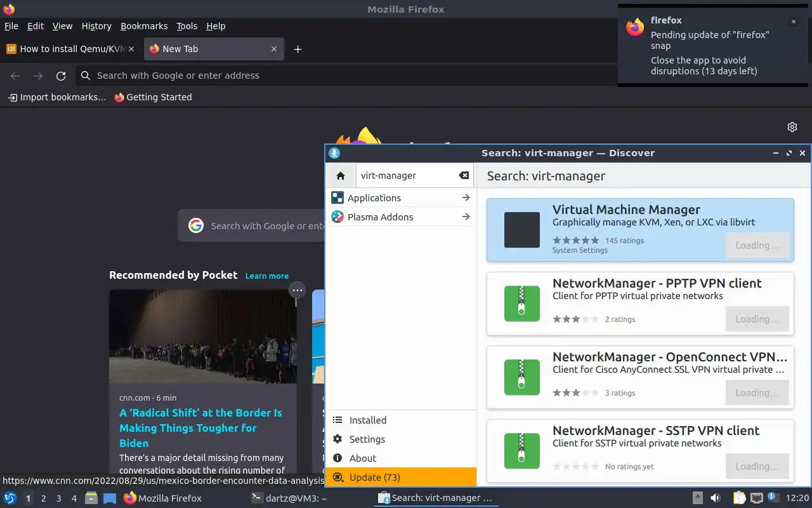Click the PPTP VPN client package icon
The image size is (812, 508).
tap(522, 304)
